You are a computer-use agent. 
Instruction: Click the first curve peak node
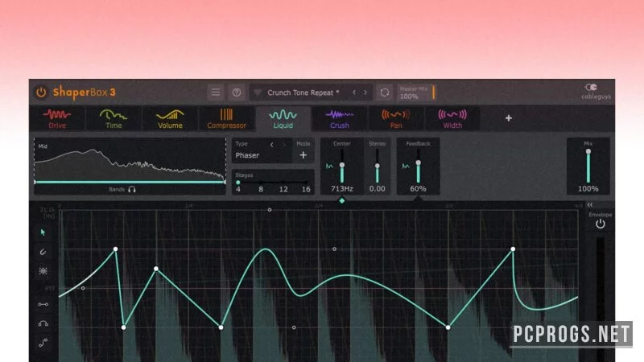[115, 249]
